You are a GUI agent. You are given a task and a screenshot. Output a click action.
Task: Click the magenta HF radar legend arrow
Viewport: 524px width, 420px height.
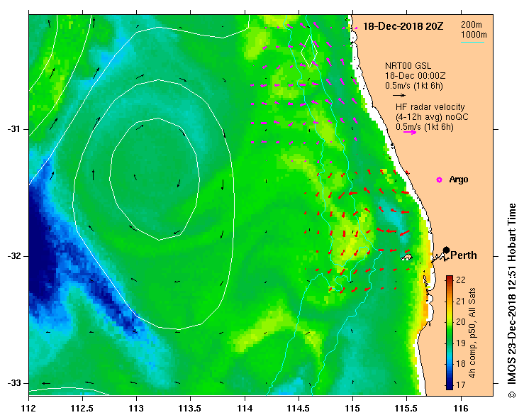pyautogui.click(x=410, y=133)
